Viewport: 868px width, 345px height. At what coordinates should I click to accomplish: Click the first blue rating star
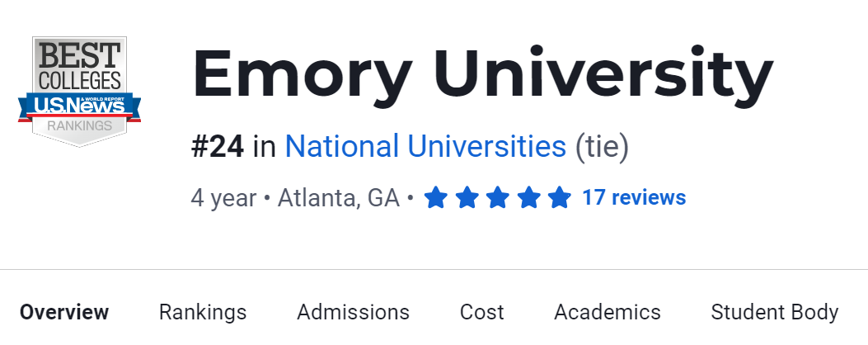click(x=436, y=198)
